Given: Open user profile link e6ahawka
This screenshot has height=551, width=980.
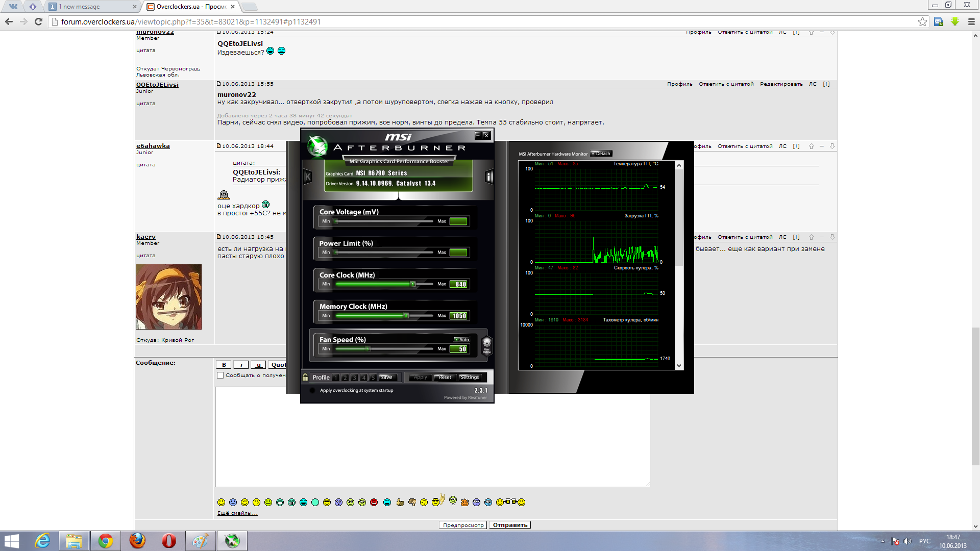Looking at the screenshot, I should pyautogui.click(x=153, y=146).
